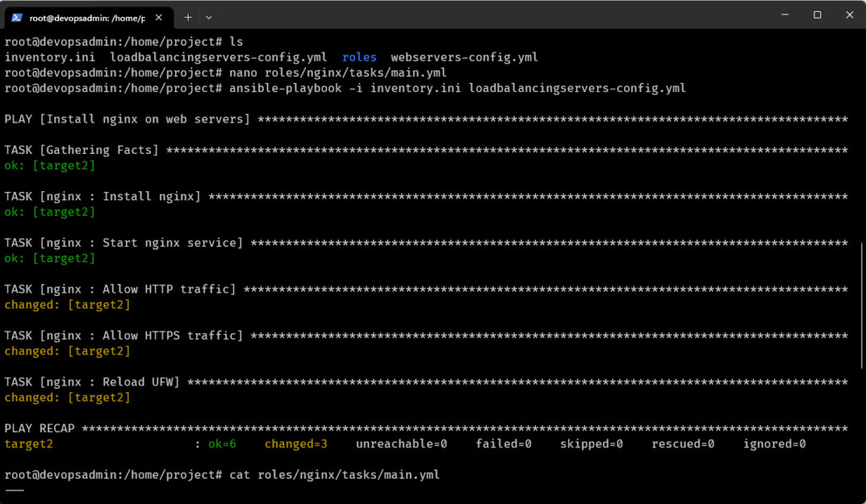866x504 pixels.
Task: Click the 'inventory.ini' filename in ls output
Action: pyautogui.click(x=49, y=57)
